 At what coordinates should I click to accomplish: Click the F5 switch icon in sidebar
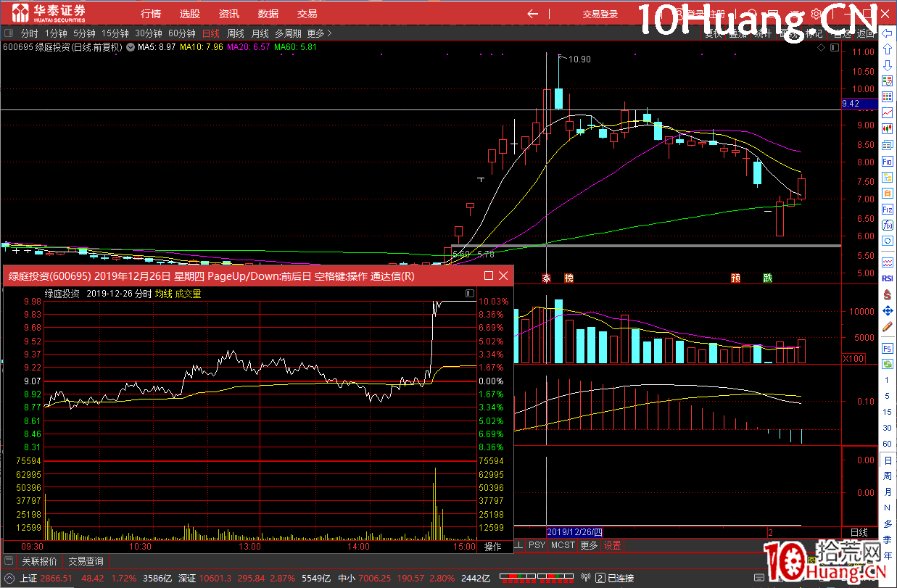point(887,348)
